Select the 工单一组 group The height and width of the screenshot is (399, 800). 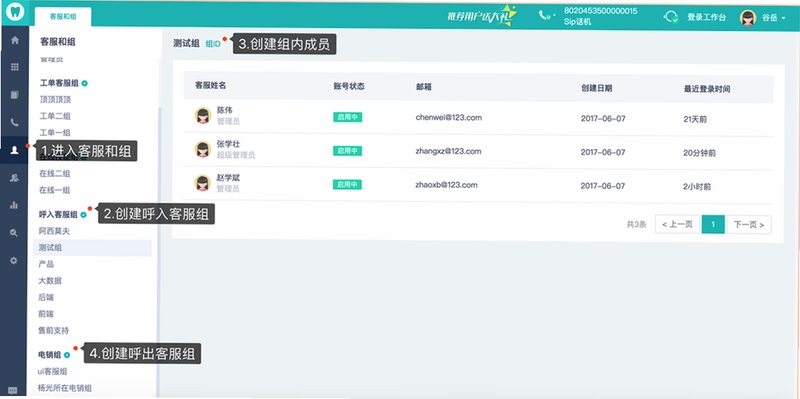tap(55, 133)
